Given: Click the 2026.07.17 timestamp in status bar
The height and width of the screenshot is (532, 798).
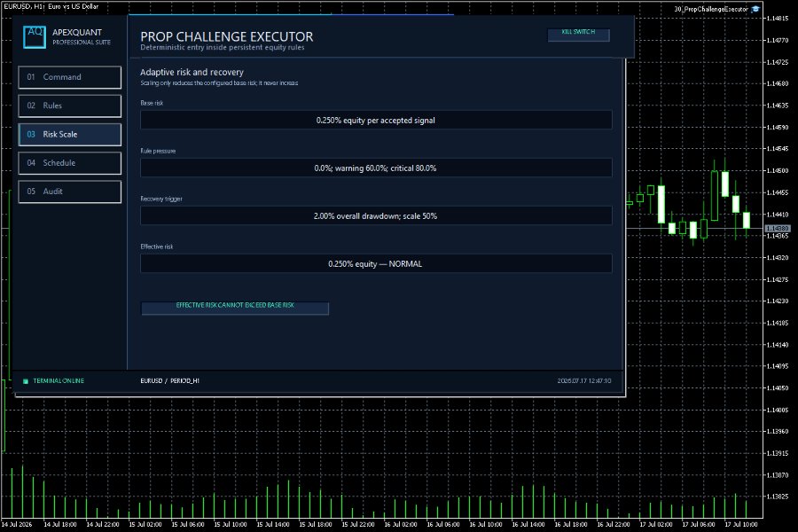Looking at the screenshot, I should point(583,380).
